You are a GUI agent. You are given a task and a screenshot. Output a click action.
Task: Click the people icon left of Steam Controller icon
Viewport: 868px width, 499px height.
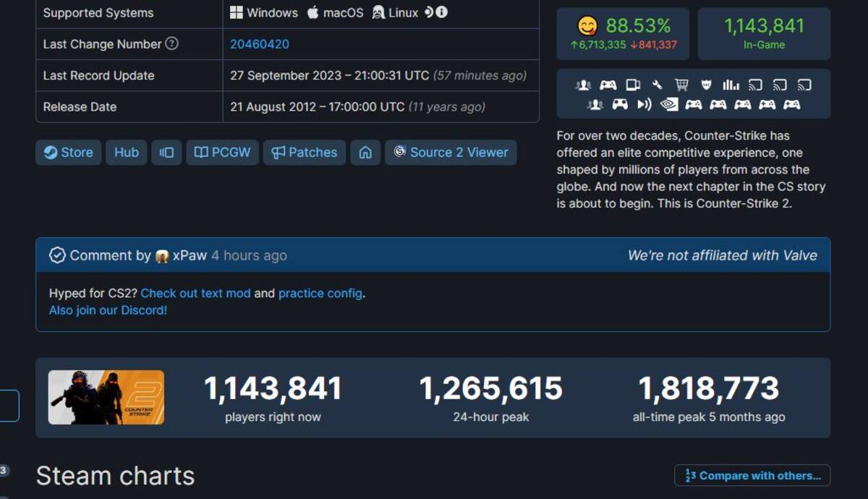coord(595,105)
